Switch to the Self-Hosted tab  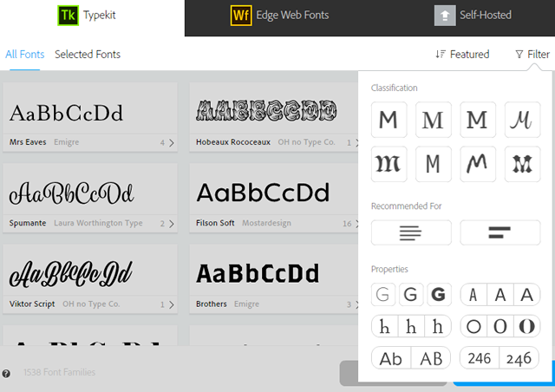click(473, 17)
